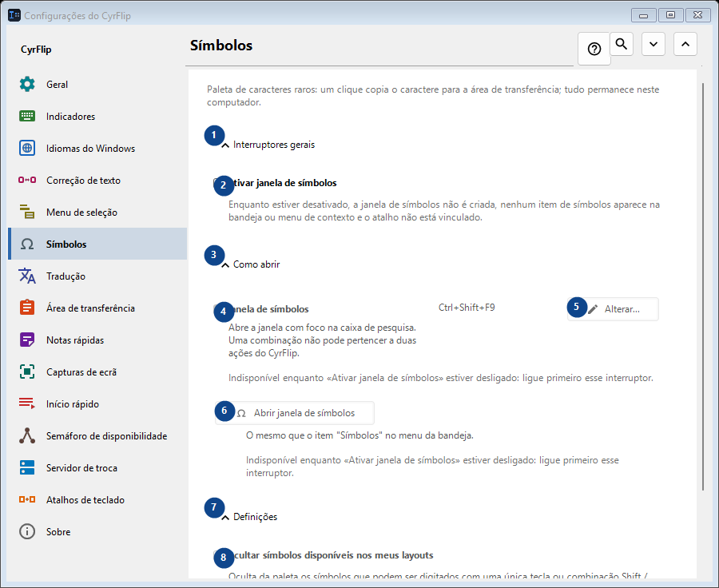Open the Sobre page

tap(97, 532)
